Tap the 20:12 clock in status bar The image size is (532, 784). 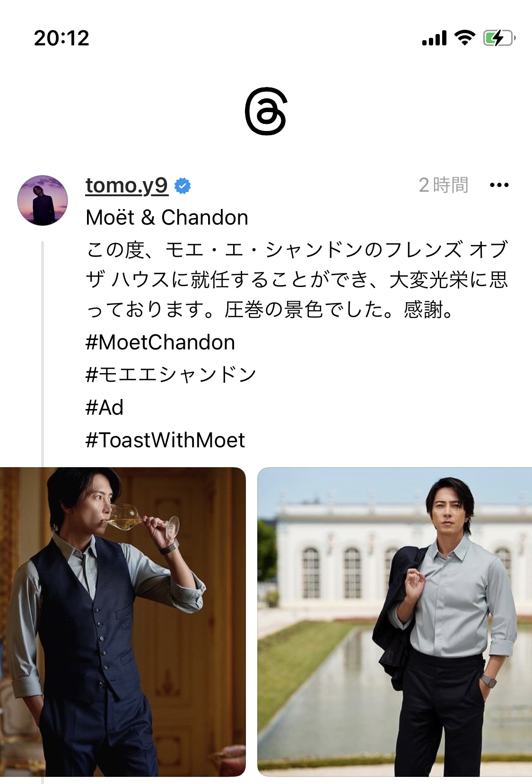[61, 38]
